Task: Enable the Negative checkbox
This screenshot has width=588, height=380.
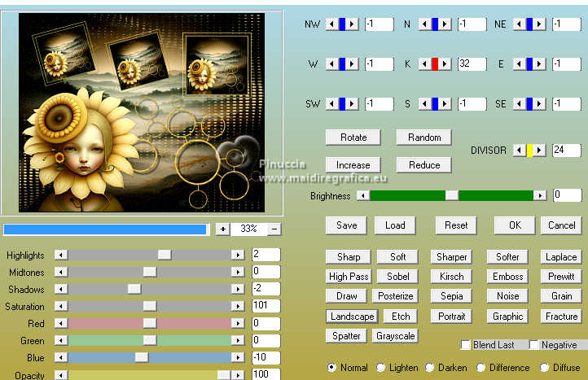Action: 533,345
